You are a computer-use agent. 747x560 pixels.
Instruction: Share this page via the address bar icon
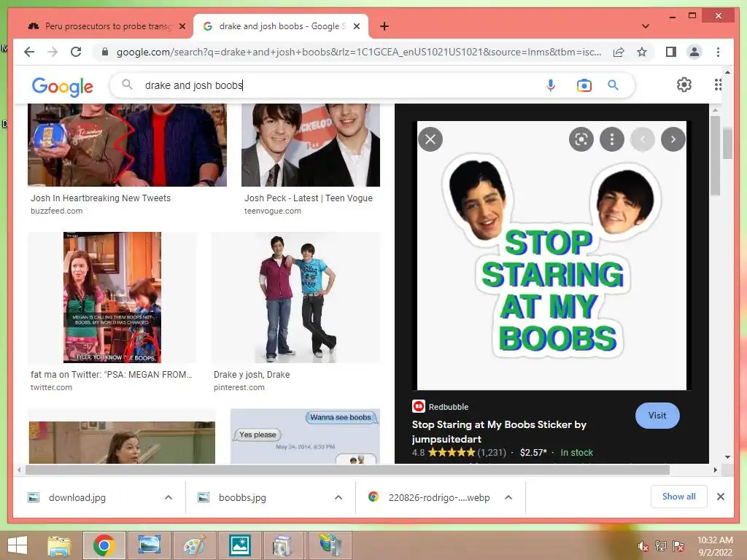[619, 52]
